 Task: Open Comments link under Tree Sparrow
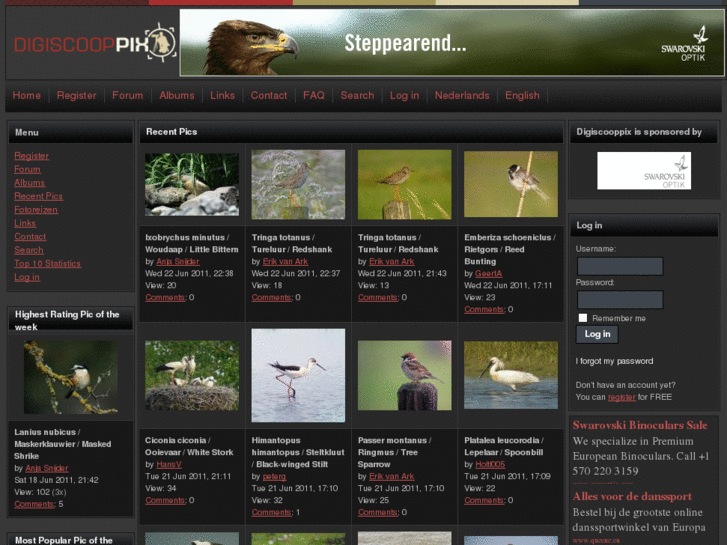coord(378,512)
